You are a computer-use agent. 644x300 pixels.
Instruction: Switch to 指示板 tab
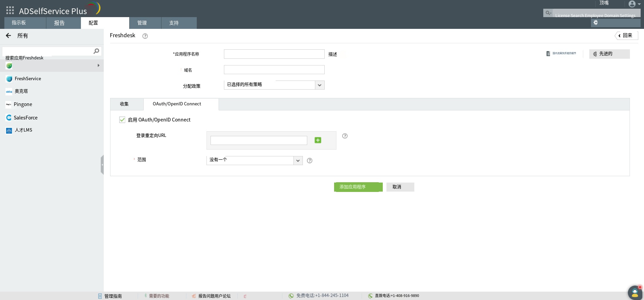pos(25,23)
